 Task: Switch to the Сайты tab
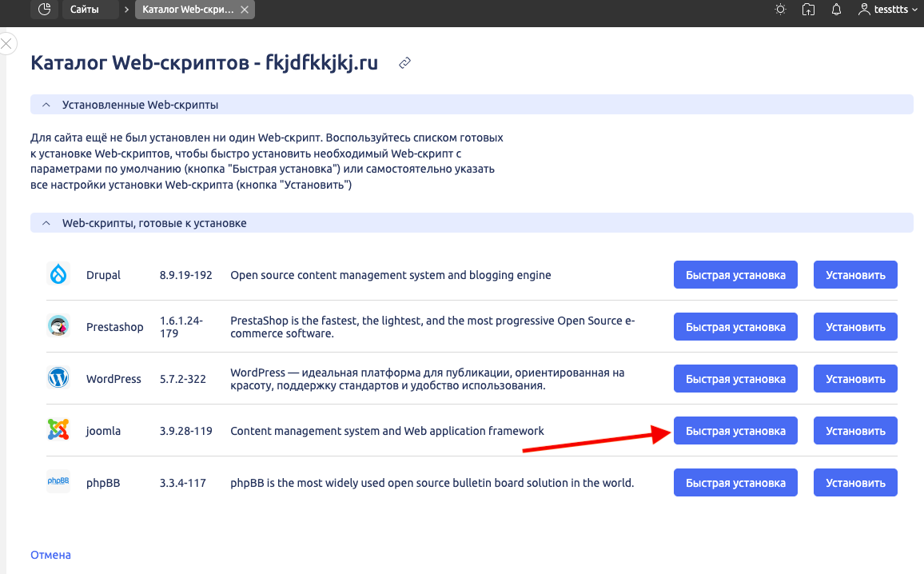pos(85,10)
